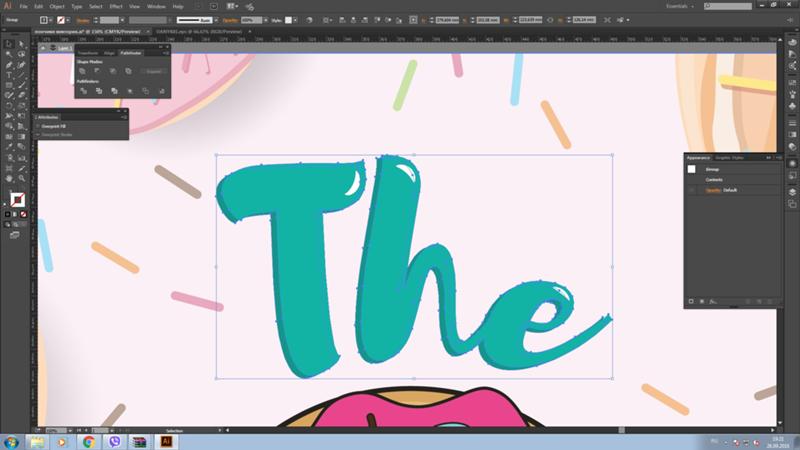Select the Pen tool in the toolbar
Viewport: 800px width, 450px height.
[x=9, y=65]
